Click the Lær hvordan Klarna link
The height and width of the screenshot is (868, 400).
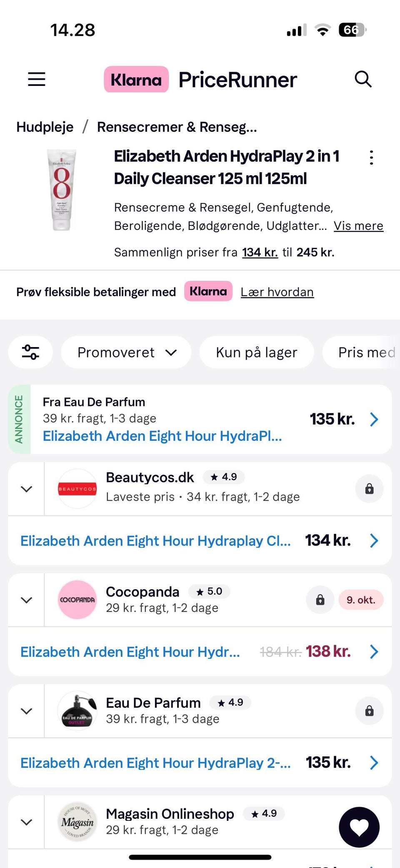click(277, 292)
